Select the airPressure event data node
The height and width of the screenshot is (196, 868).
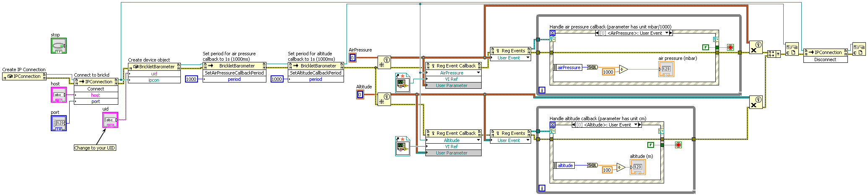tap(568, 67)
